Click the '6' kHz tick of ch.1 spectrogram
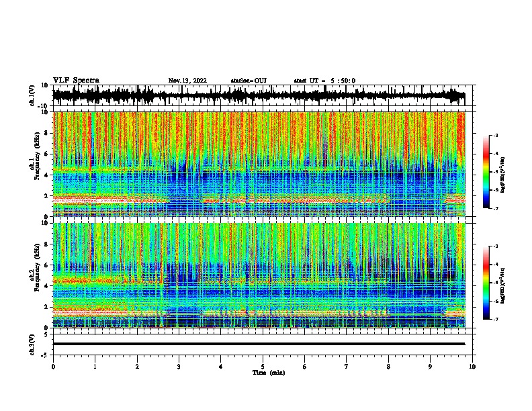The width and height of the screenshot is (532, 411). 46,154
